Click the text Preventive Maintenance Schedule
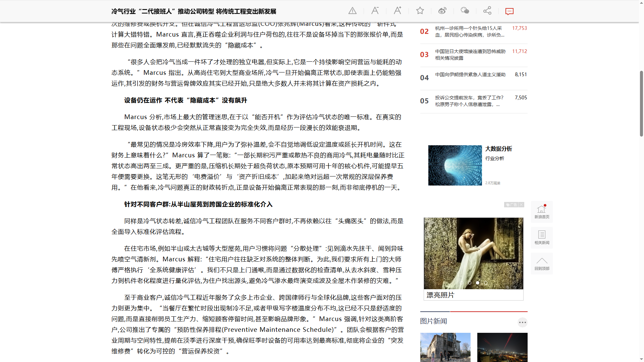The height and width of the screenshot is (362, 644). click(x=278, y=329)
